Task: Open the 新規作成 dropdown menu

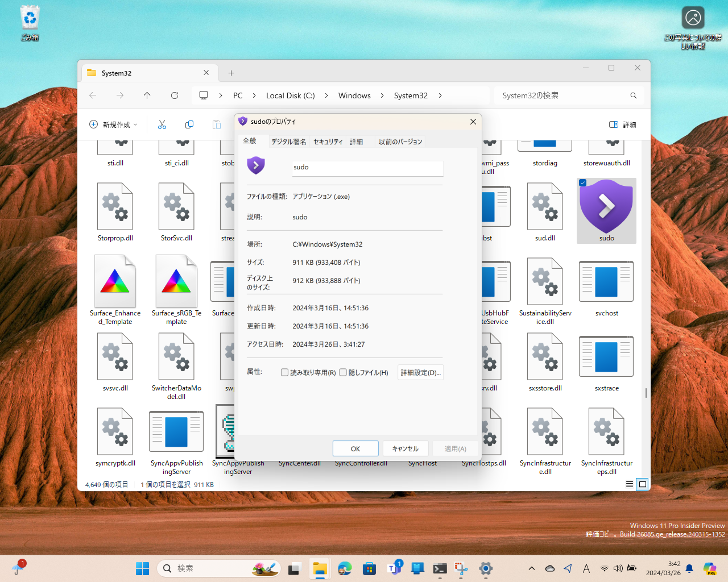Action: [114, 124]
